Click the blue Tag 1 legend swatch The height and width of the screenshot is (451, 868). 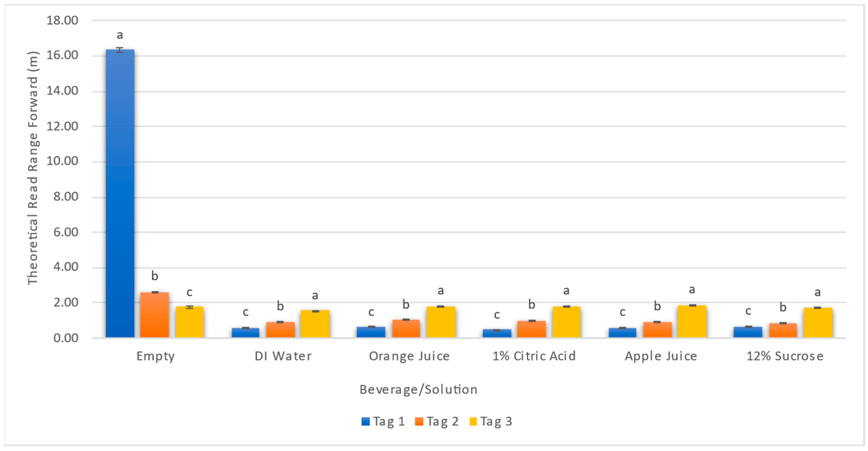(x=365, y=421)
